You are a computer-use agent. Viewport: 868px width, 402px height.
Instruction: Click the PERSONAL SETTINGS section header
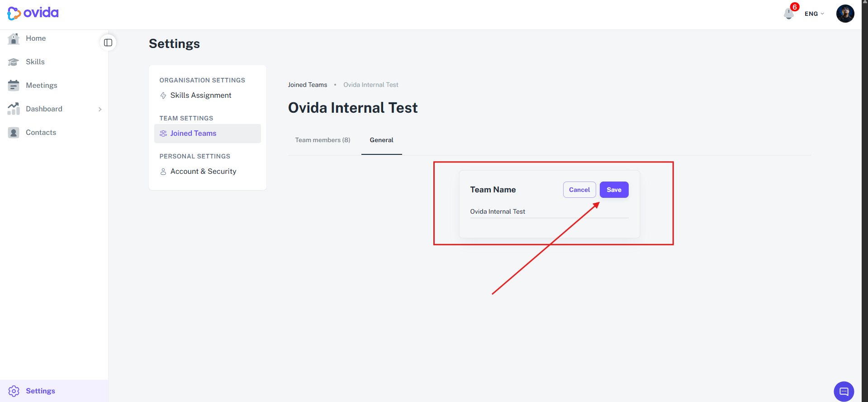pos(195,156)
